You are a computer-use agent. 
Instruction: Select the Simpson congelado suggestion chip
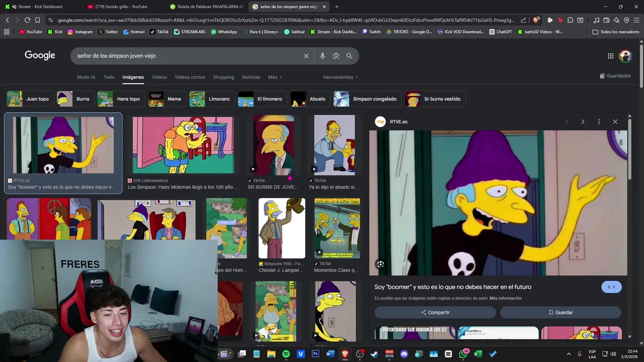pyautogui.click(x=368, y=99)
